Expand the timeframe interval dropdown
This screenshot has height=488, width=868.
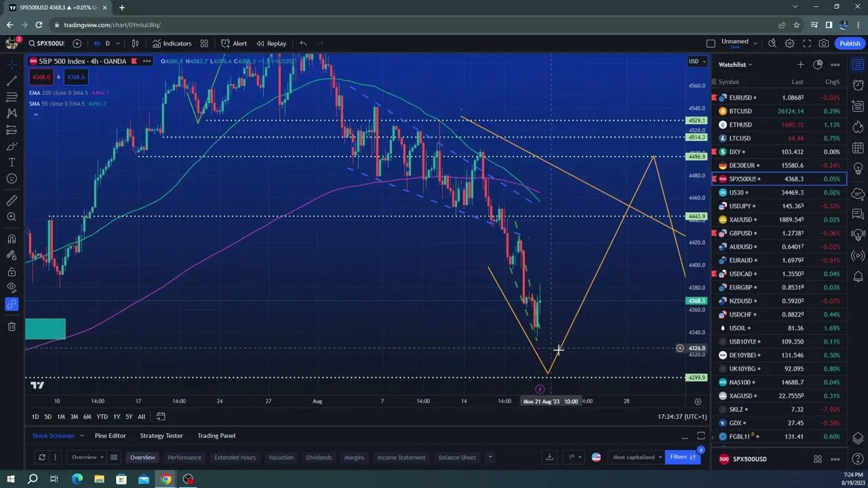point(118,43)
